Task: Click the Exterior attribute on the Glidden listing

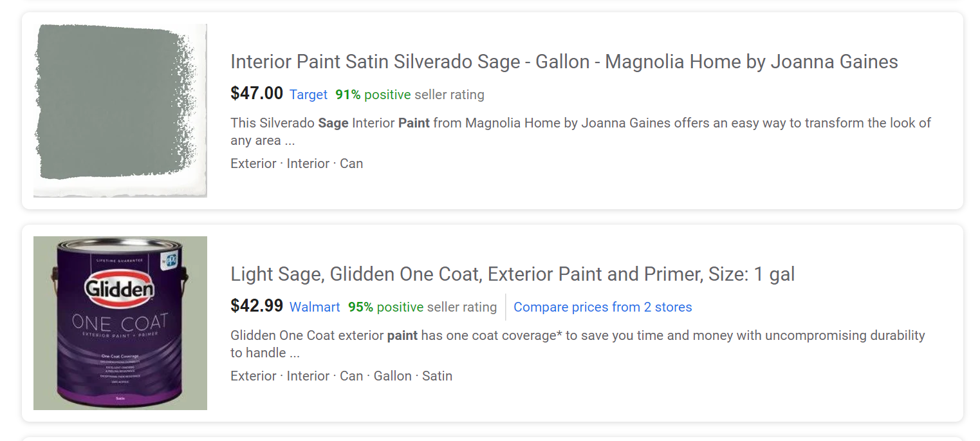Action: click(x=254, y=376)
